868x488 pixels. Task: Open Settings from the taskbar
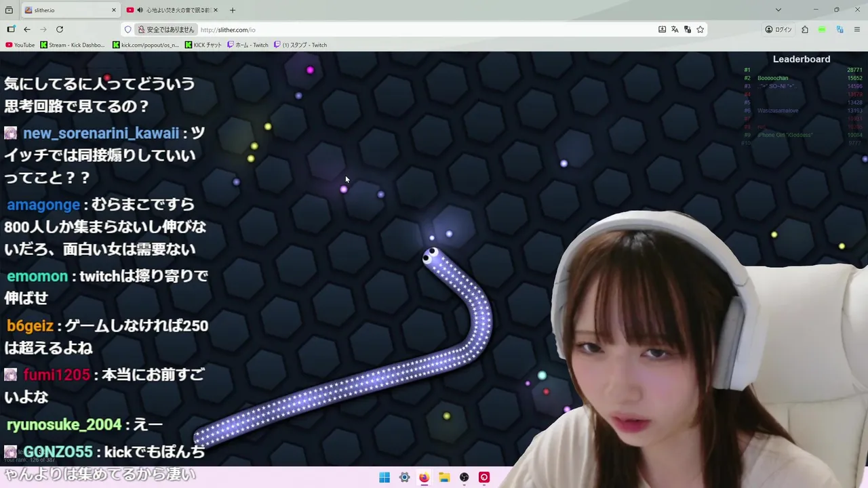point(404,477)
